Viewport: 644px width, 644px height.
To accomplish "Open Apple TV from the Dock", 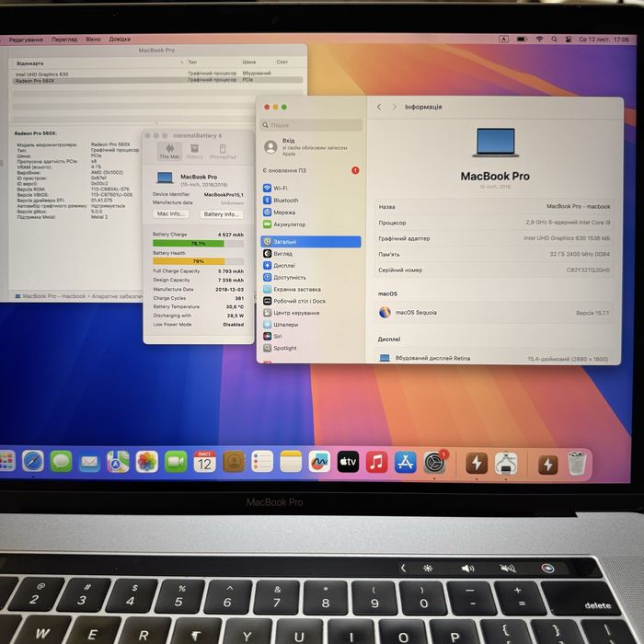I will coord(348,462).
